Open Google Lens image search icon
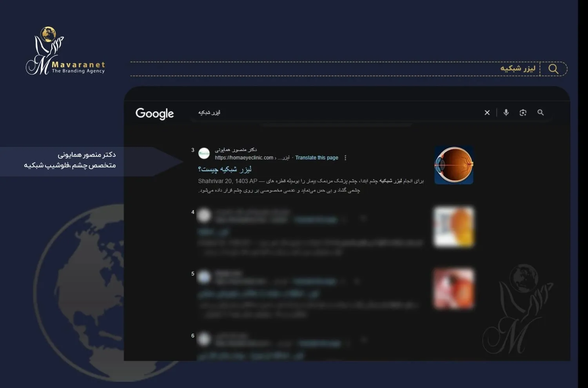This screenshot has height=388, width=588. pos(523,113)
